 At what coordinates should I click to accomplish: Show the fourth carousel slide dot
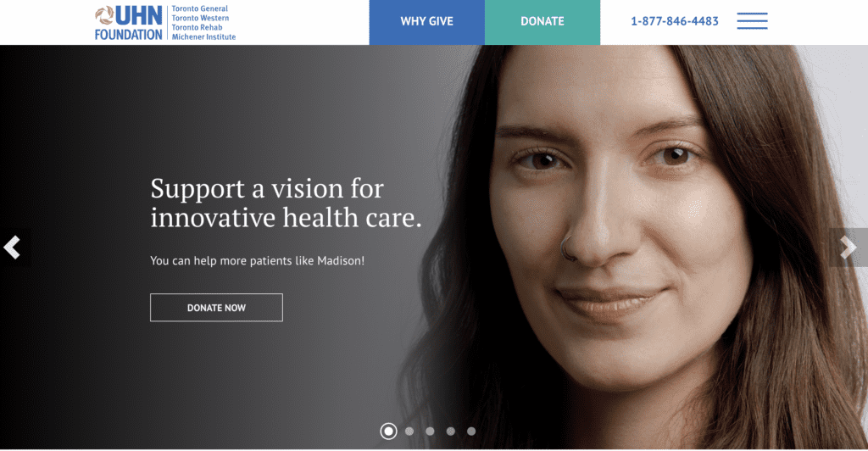tap(451, 432)
